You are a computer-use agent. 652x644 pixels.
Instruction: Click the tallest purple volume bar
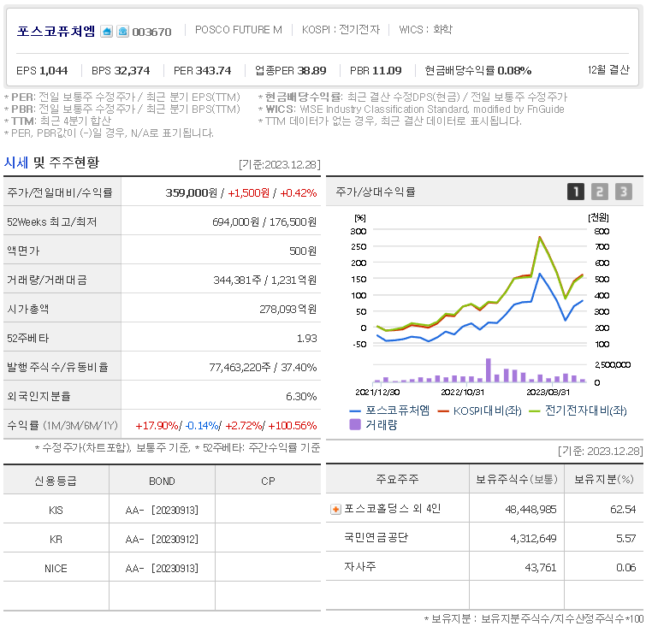[x=489, y=370]
